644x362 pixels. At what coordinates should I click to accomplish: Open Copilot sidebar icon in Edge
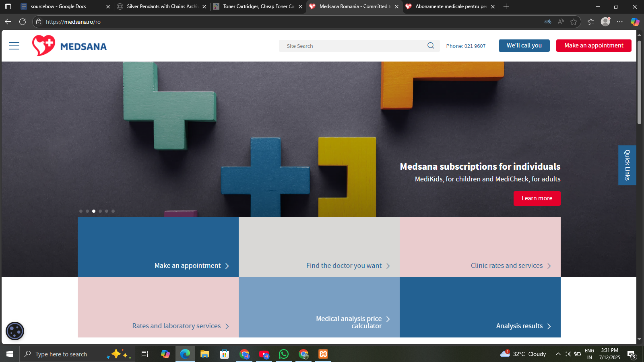[635, 22]
